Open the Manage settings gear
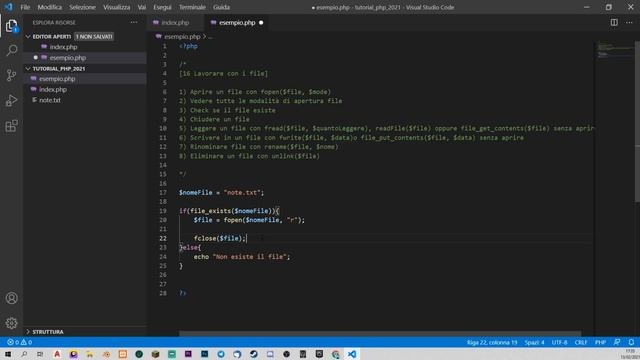 click(11, 323)
